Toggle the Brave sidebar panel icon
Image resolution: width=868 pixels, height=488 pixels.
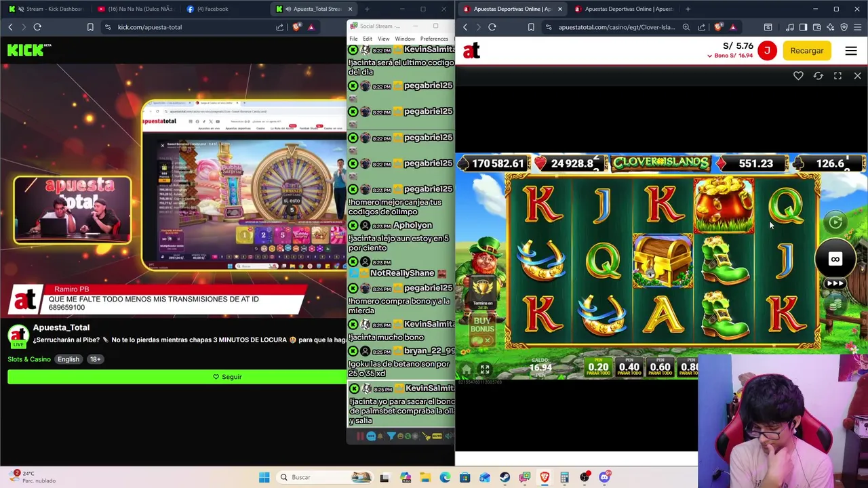[x=804, y=27]
